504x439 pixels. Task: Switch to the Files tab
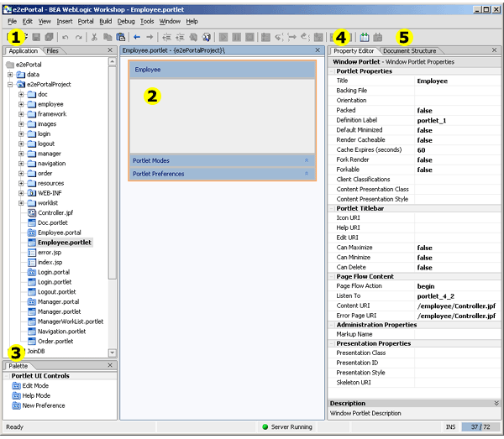pyautogui.click(x=53, y=50)
